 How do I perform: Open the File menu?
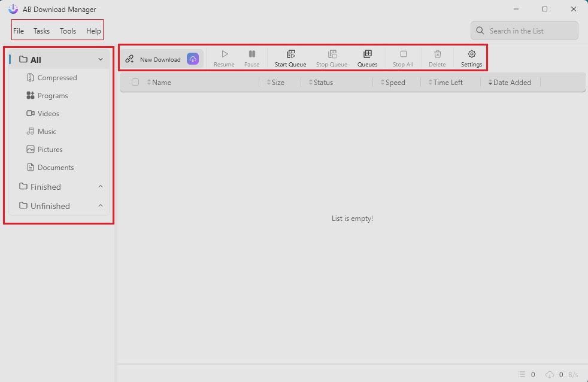pyautogui.click(x=19, y=31)
